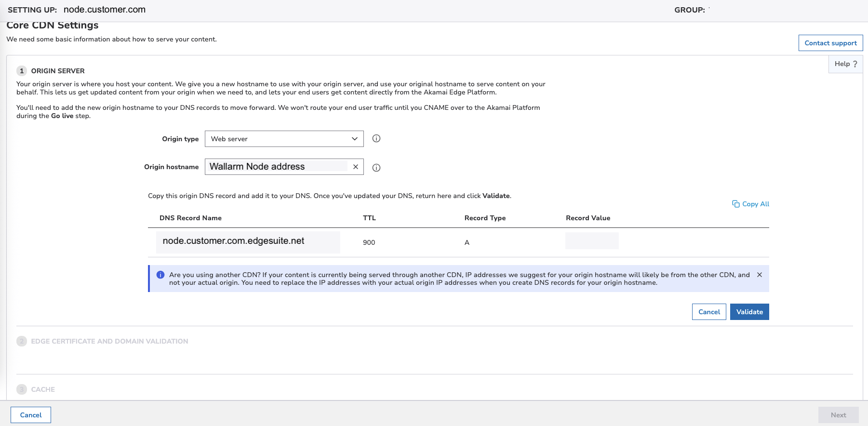
Task: Click the Validate button
Action: tap(749, 312)
